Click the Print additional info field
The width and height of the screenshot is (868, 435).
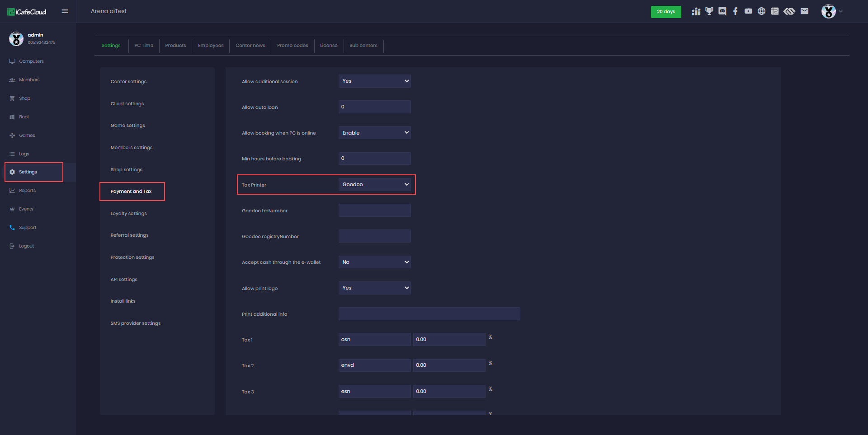point(429,314)
